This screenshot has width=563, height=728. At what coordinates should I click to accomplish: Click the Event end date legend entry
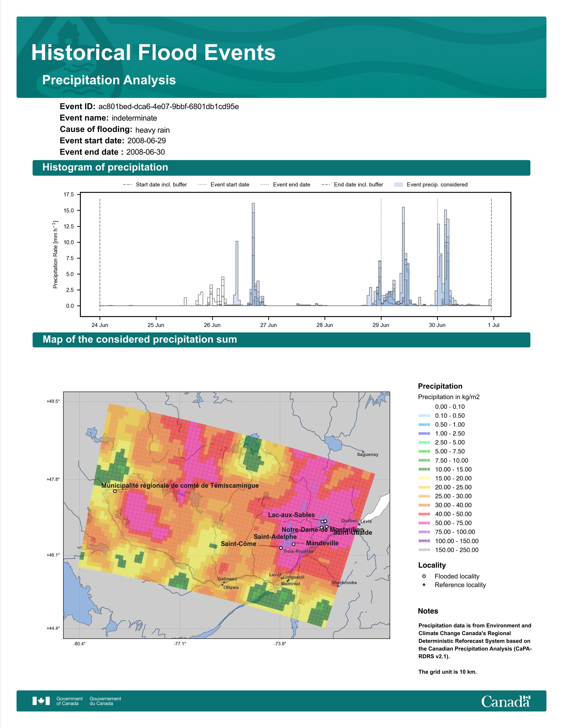[x=285, y=185]
